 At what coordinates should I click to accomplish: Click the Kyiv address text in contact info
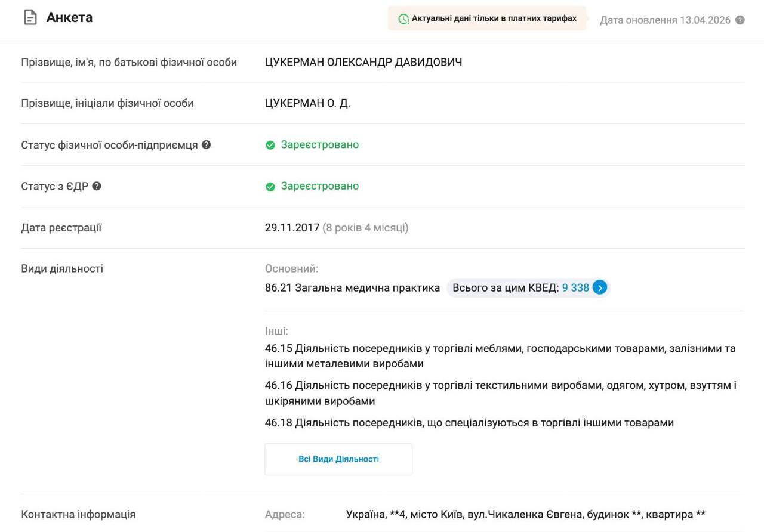pyautogui.click(x=525, y=514)
